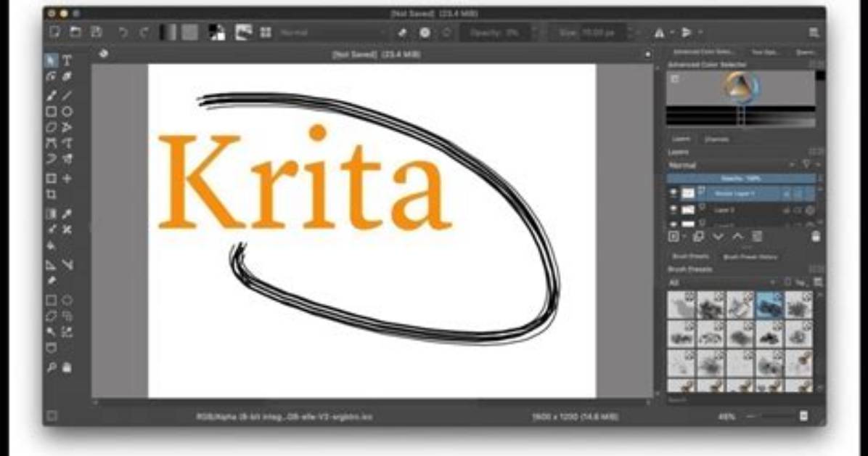
Task: Select the Freehand Path tool
Action: pyautogui.click(x=67, y=144)
